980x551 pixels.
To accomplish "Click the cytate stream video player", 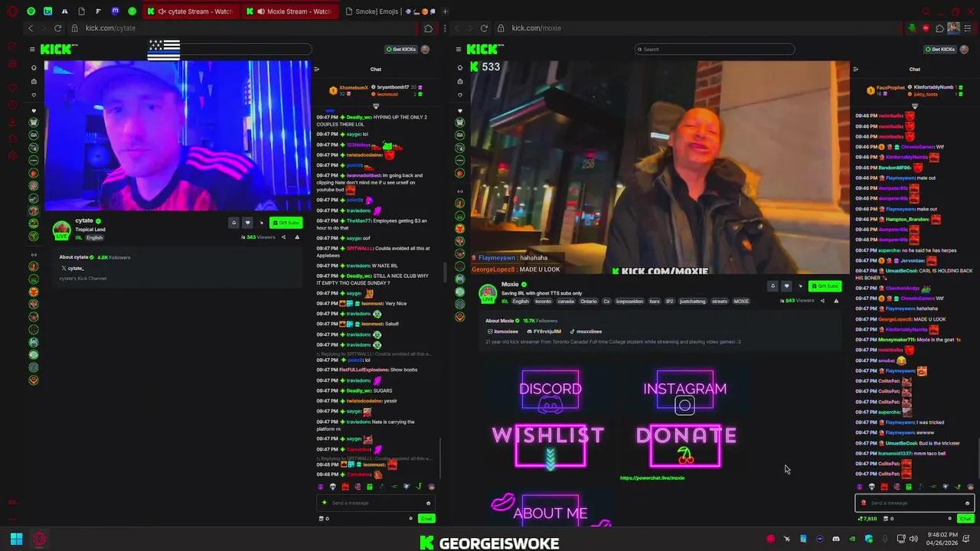I will click(178, 135).
